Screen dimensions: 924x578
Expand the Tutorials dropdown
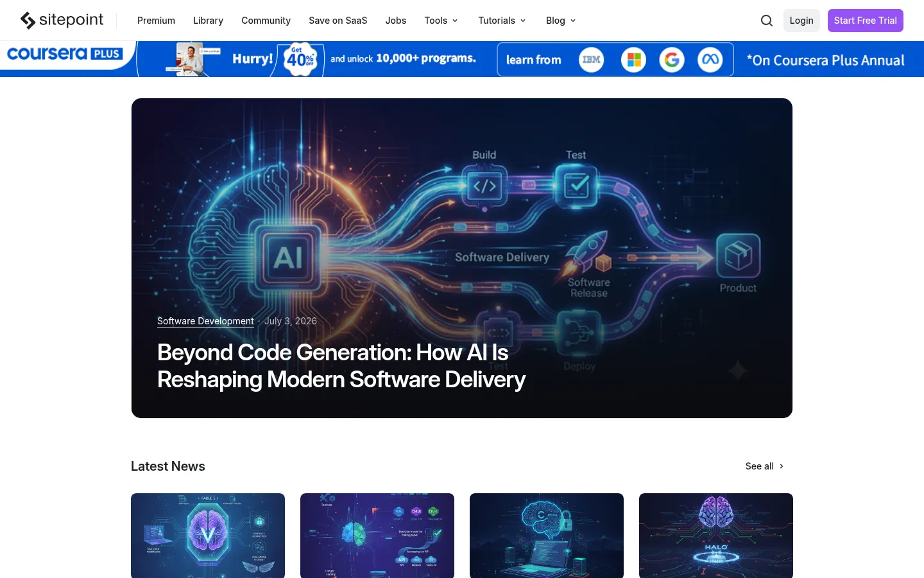coord(502,21)
